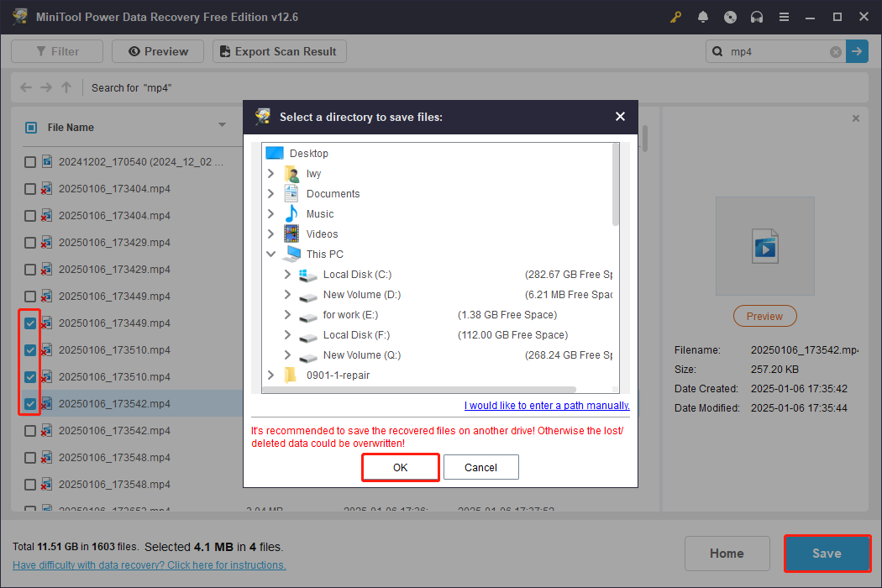Open the File Name column sort dropdown
The height and width of the screenshot is (588, 882).
(222, 127)
